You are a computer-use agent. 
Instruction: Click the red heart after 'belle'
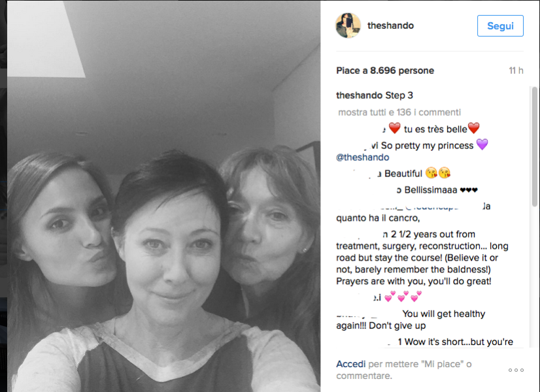[474, 128]
